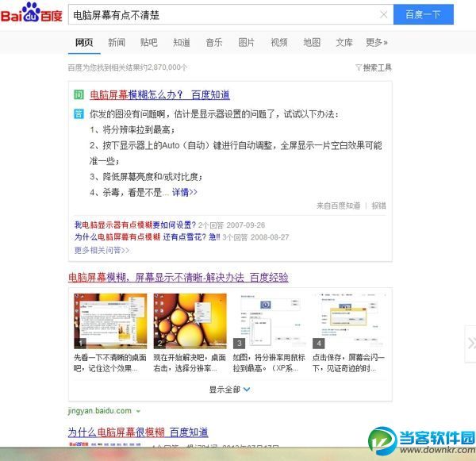Go to the 图片 tab

click(x=246, y=43)
